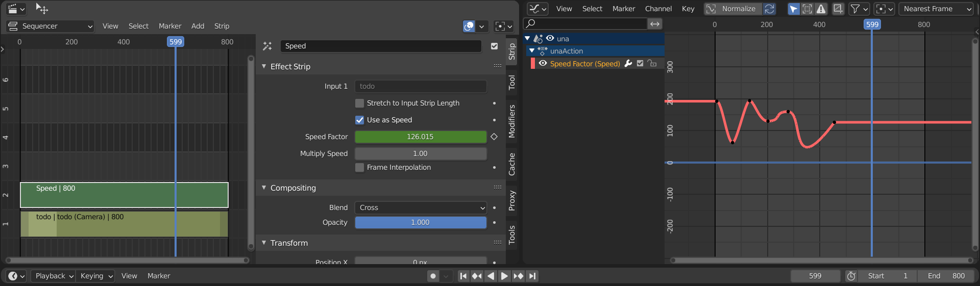980x286 pixels.
Task: Click the Speed Factor channel lock icon
Action: (x=652, y=64)
